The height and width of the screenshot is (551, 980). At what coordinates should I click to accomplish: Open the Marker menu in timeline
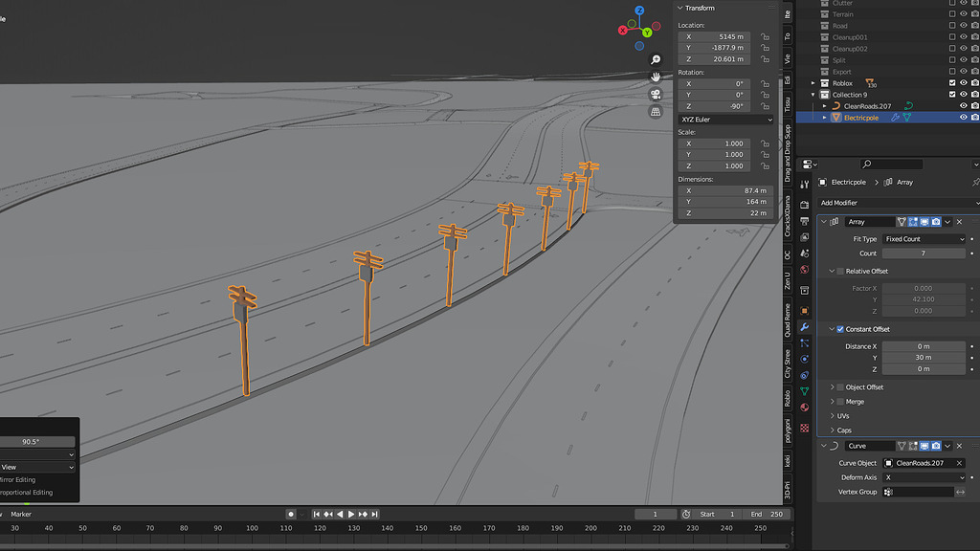(x=21, y=515)
